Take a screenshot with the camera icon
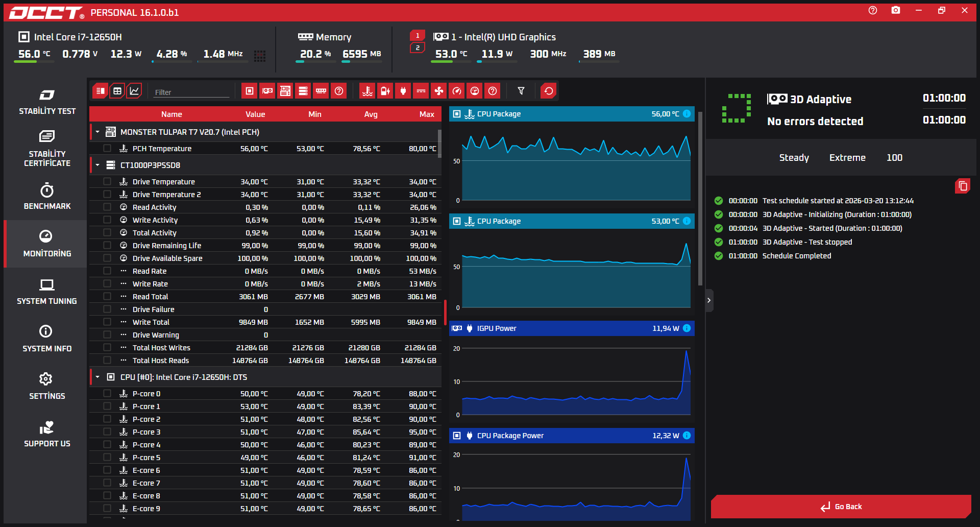This screenshot has height=527, width=980. (x=896, y=10)
